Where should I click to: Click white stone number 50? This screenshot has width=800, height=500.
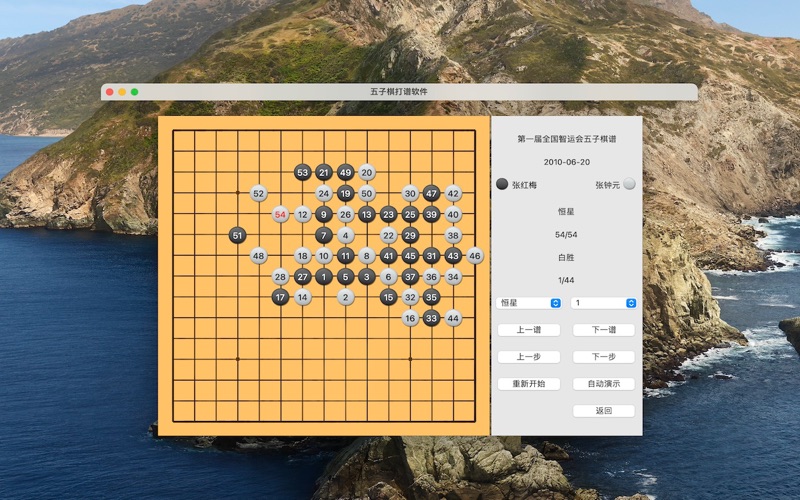[x=367, y=193]
